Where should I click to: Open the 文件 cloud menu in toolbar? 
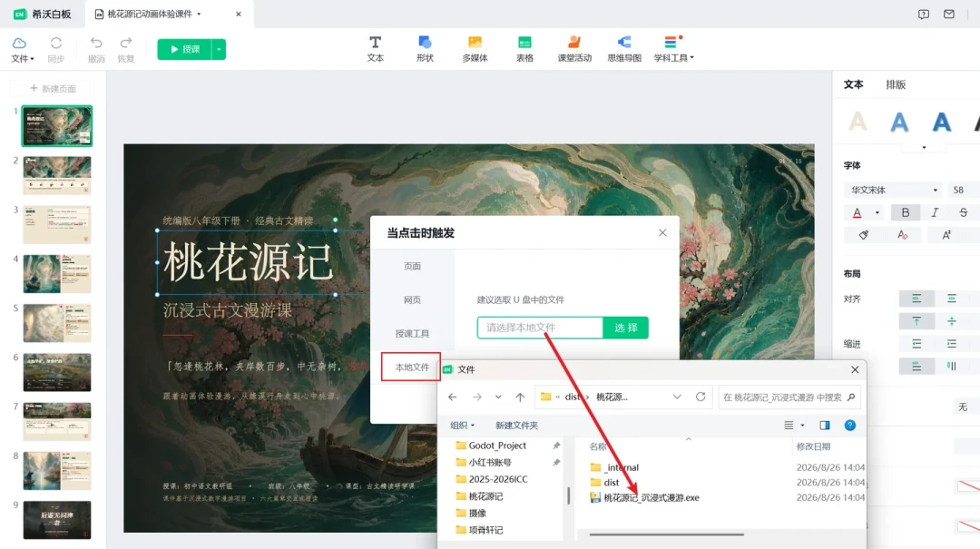coord(22,50)
